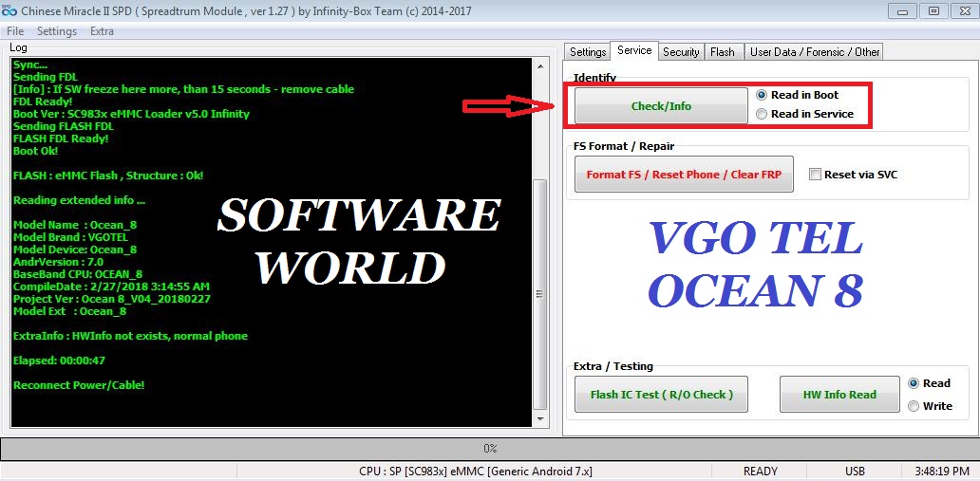Click the Check/Info button
980x481 pixels.
(661, 105)
